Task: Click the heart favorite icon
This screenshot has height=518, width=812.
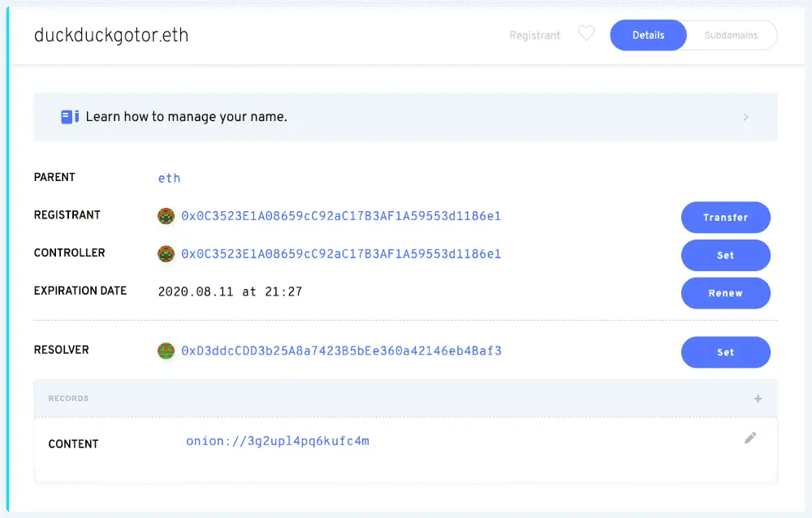Action: pyautogui.click(x=586, y=35)
